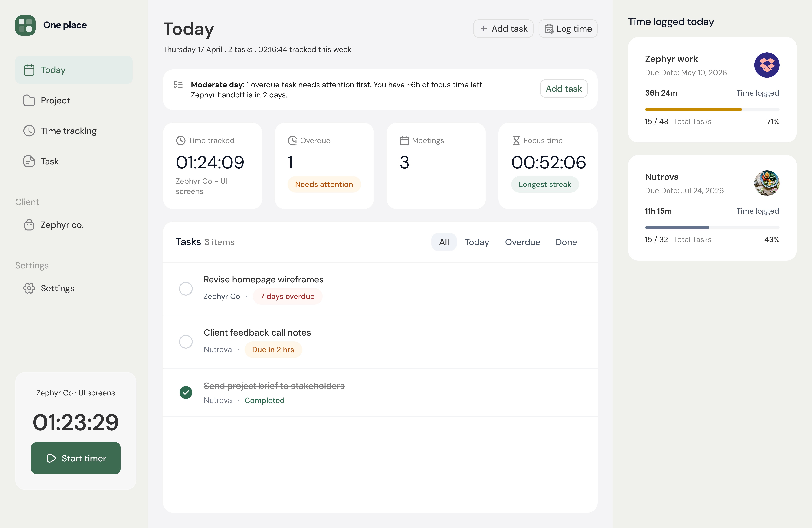Click the Client feedback call notes title
This screenshot has height=528, width=812.
(x=257, y=333)
